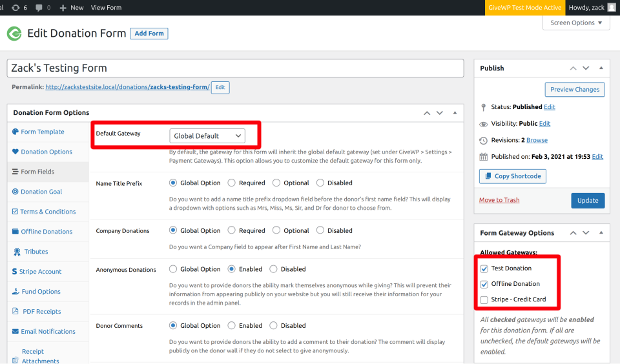This screenshot has width=620, height=364.
Task: Move Donation Form Options panel down
Action: [x=440, y=113]
